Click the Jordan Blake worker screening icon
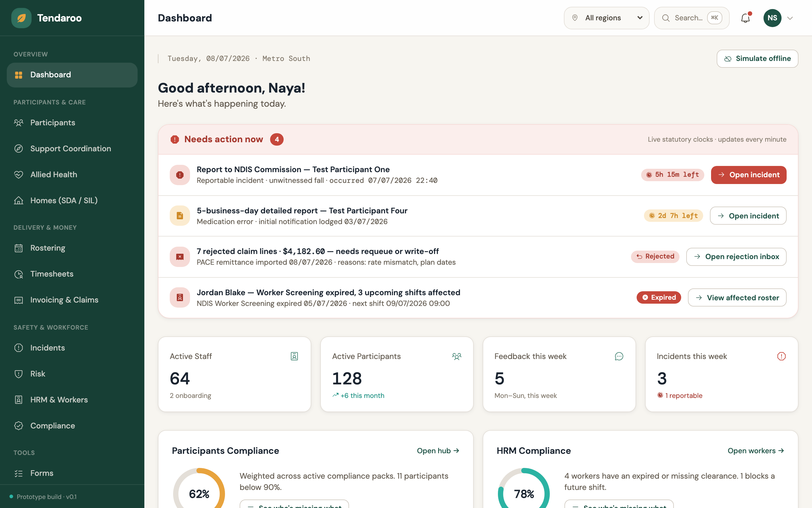The width and height of the screenshot is (812, 508). [180, 298]
